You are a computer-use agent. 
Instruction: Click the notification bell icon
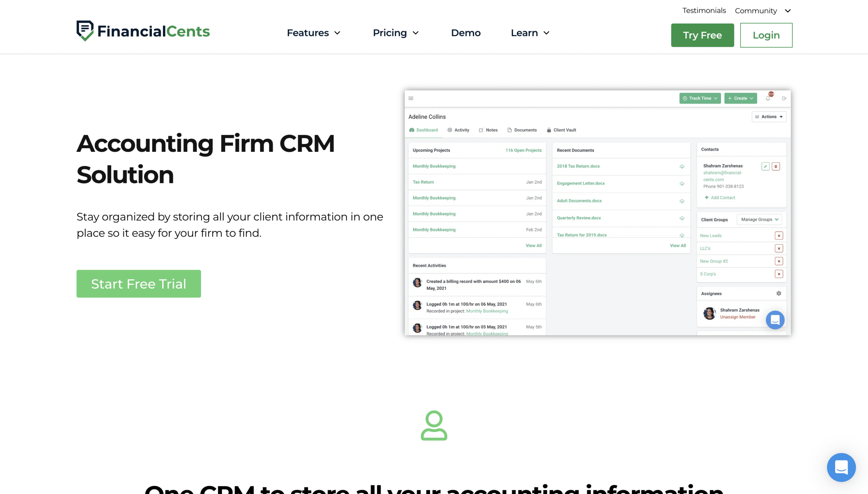768,98
